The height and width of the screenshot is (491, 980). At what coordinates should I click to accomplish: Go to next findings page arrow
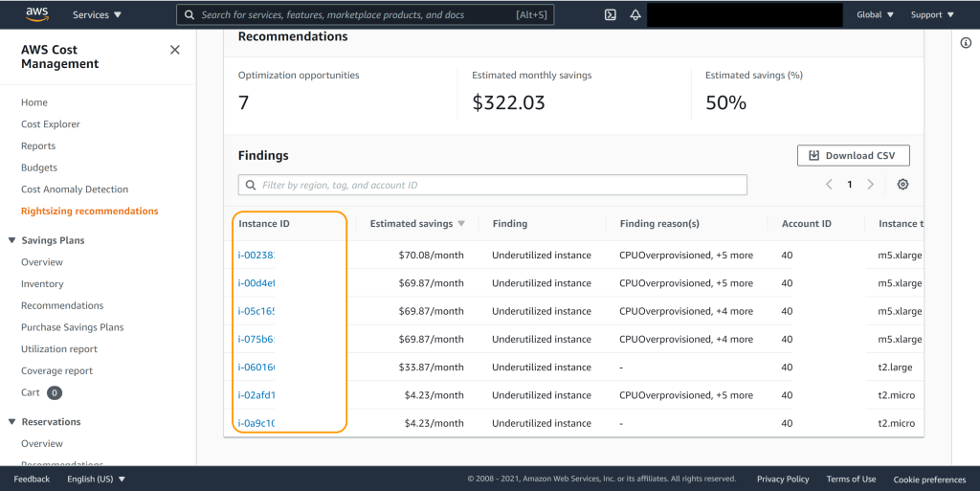point(870,185)
